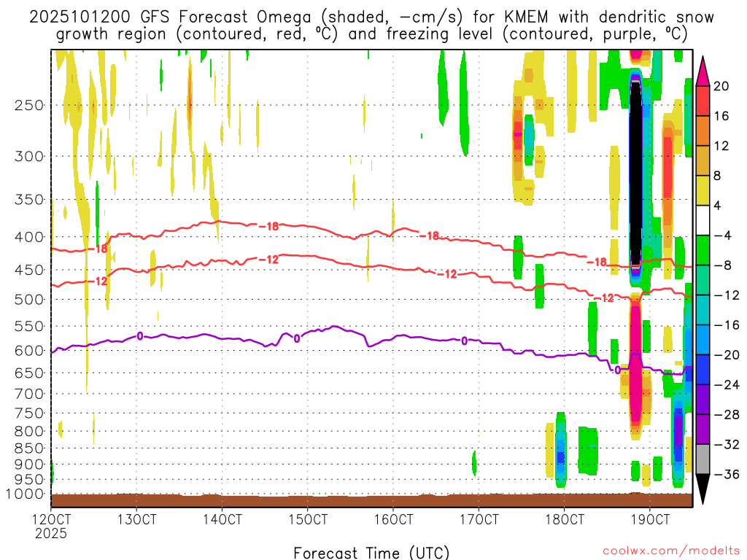The height and width of the screenshot is (560, 747).
Task: Click the green swatch between -4 and -8
Action: pos(703,250)
